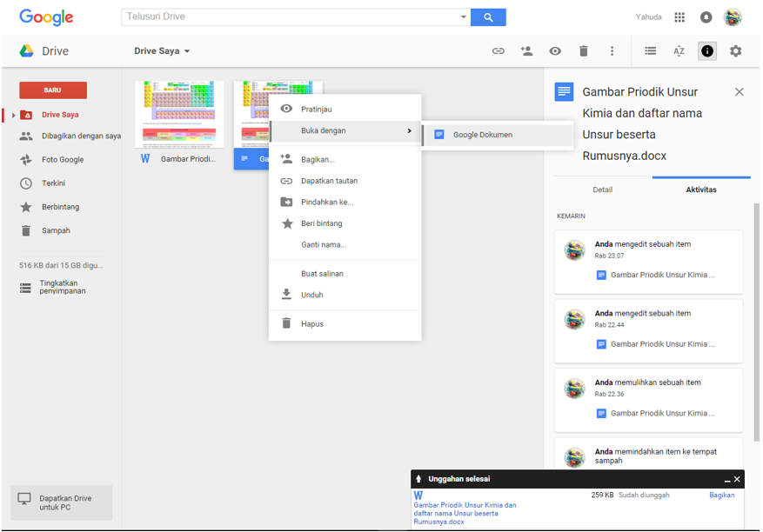Close the Unggahan selesai upload box

click(x=737, y=480)
